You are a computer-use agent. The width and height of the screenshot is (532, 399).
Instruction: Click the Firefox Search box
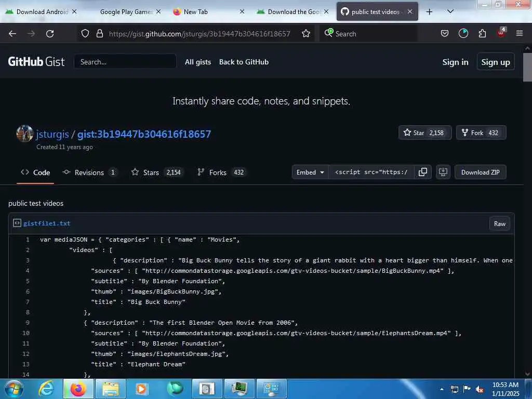pos(368,34)
